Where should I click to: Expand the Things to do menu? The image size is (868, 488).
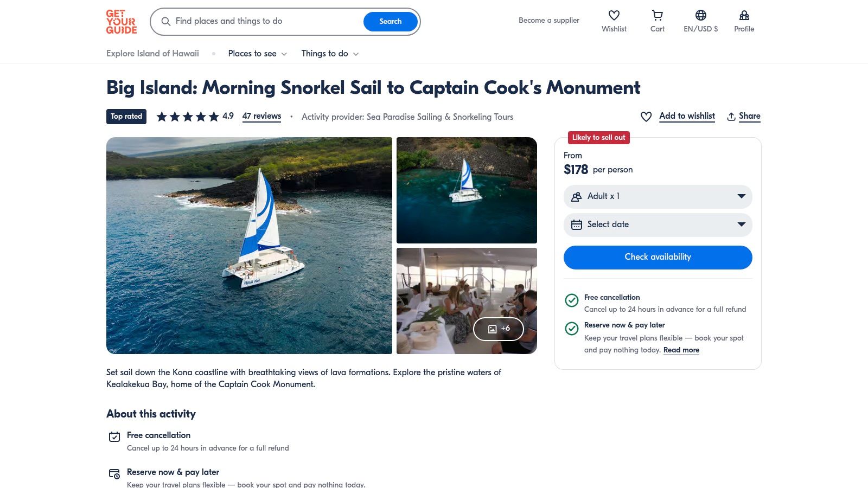(330, 54)
